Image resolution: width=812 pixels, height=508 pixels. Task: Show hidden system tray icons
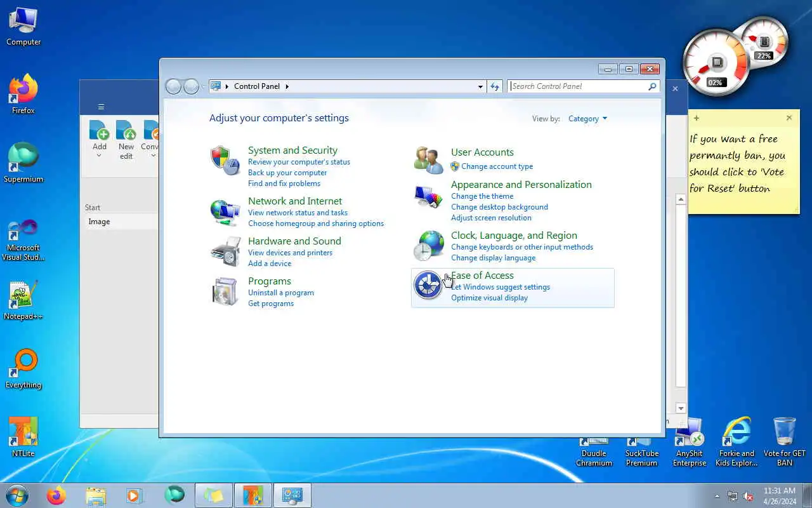click(x=717, y=496)
